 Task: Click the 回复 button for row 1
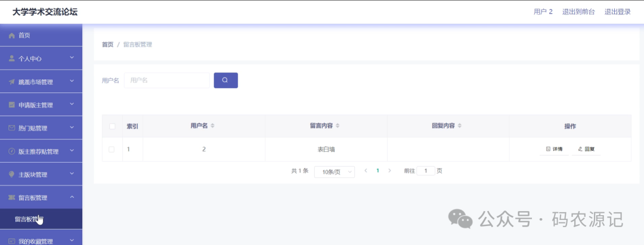[586, 149]
